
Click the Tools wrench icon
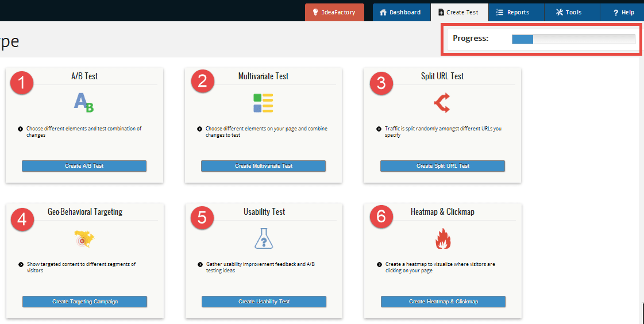coord(560,12)
